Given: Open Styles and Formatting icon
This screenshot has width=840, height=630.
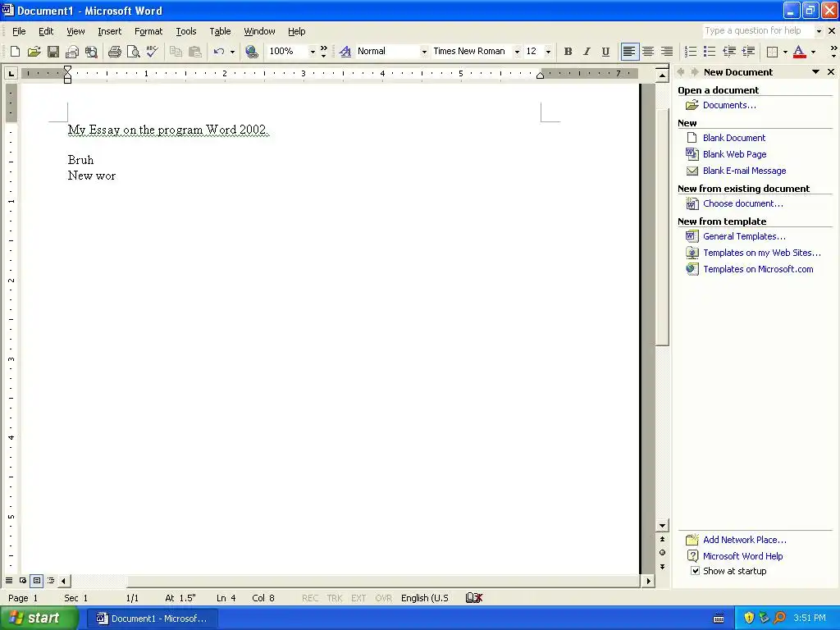Looking at the screenshot, I should tap(345, 52).
